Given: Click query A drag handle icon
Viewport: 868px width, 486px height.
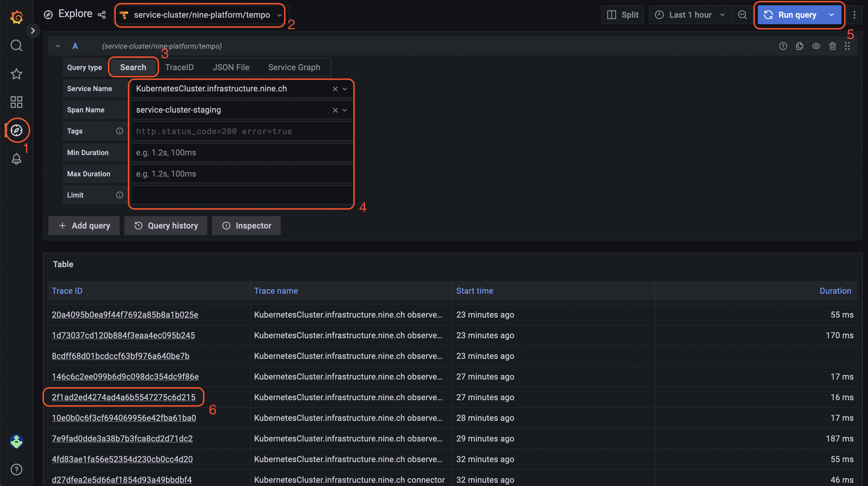Looking at the screenshot, I should pyautogui.click(x=847, y=46).
